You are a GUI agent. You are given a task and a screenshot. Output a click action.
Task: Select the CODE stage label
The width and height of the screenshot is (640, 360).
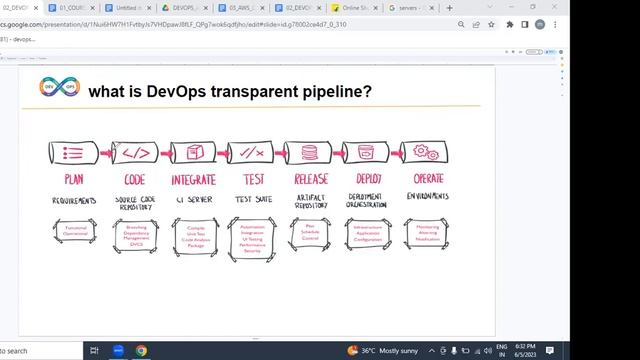[135, 180]
